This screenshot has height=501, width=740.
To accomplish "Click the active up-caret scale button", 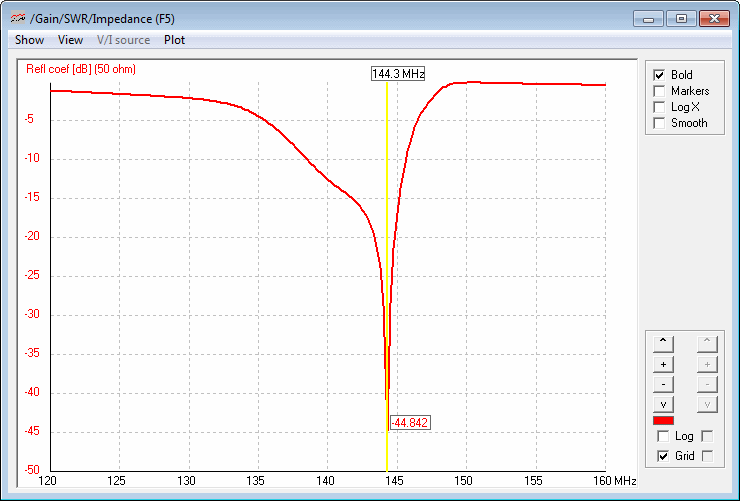I will click(663, 344).
